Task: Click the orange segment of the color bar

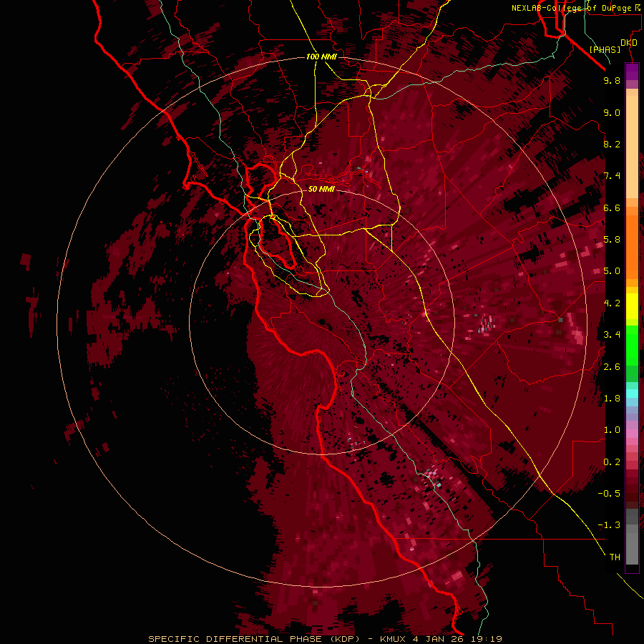Action: click(632, 246)
